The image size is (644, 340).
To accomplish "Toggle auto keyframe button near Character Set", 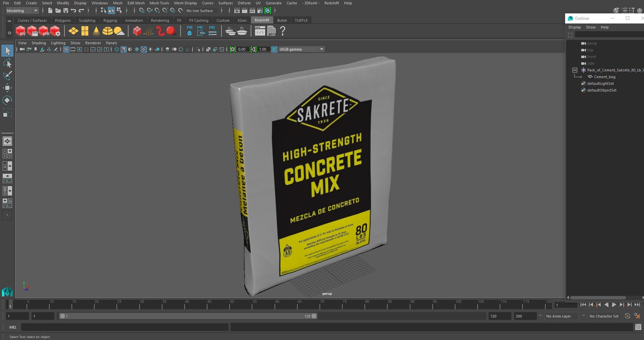I will click(x=627, y=316).
